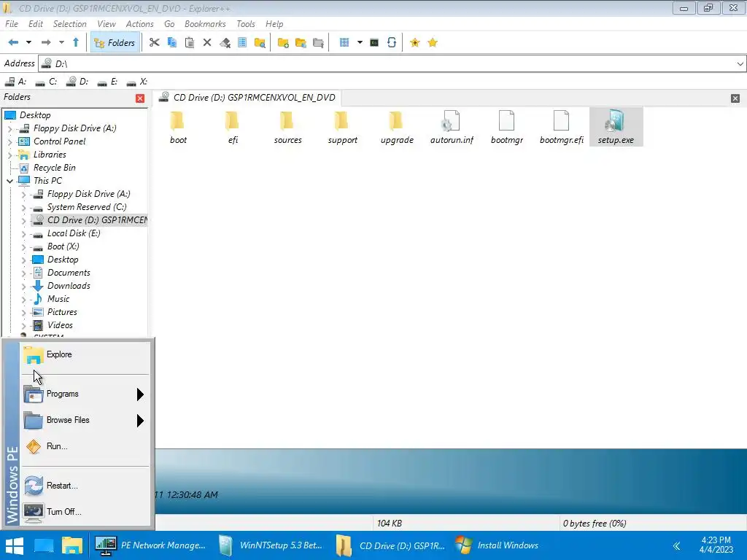This screenshot has width=747, height=560.
Task: Show hidden tray icons chevron
Action: tap(676, 546)
